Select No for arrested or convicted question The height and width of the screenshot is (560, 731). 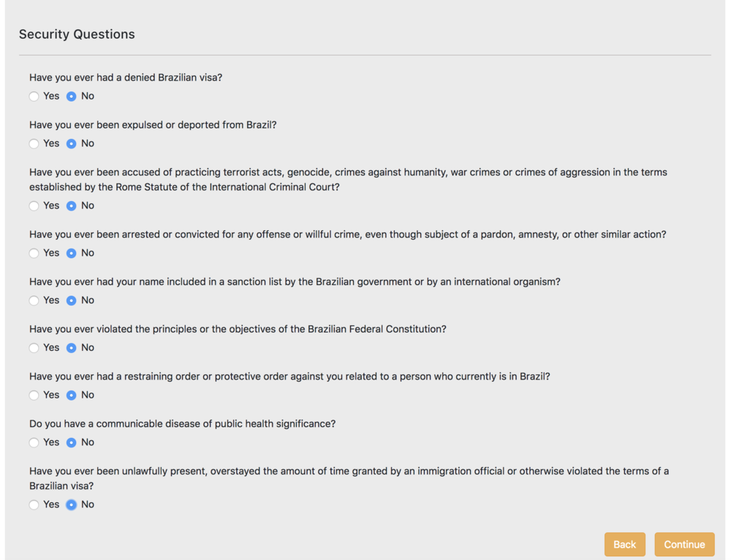(72, 254)
